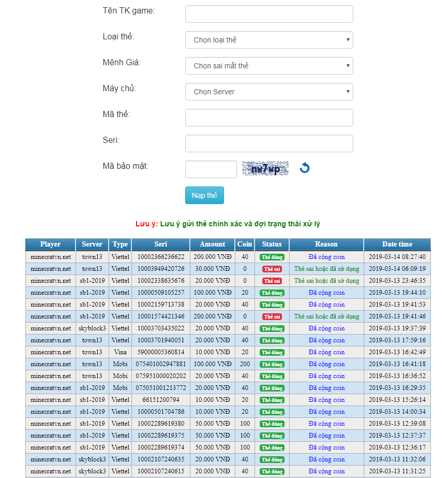Click date cell 2019-03-13 19:44:10
The width and height of the screenshot is (448, 478).
pos(397,293)
